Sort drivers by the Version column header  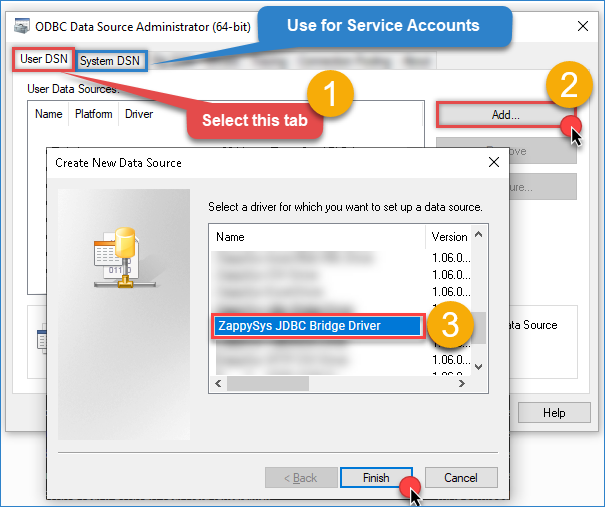pos(448,237)
